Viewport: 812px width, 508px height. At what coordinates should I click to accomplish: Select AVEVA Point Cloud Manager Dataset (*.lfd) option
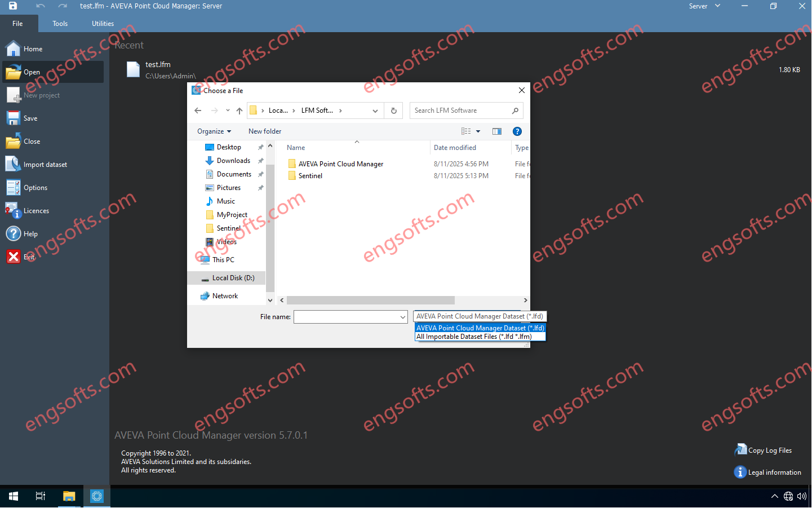click(x=481, y=328)
